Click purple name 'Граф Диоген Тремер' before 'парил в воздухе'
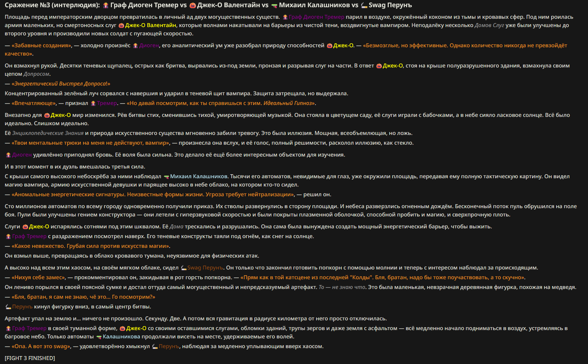The image size is (588, 364). coord(317,17)
